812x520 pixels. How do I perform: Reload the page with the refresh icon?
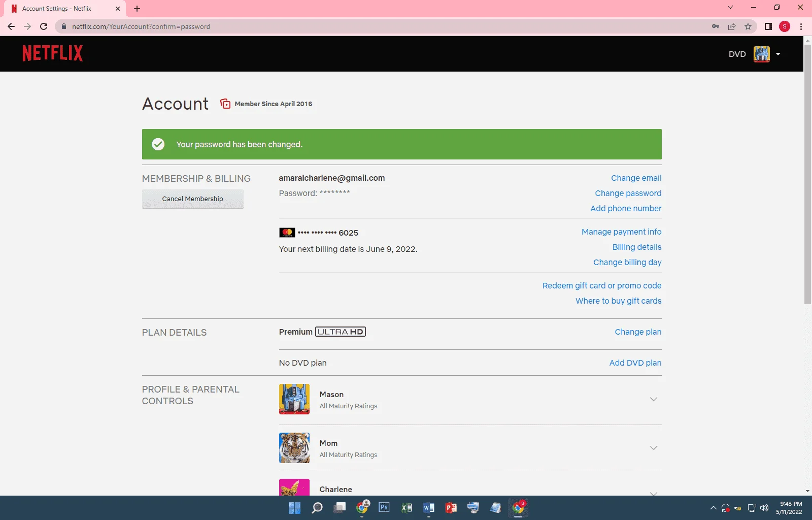44,26
